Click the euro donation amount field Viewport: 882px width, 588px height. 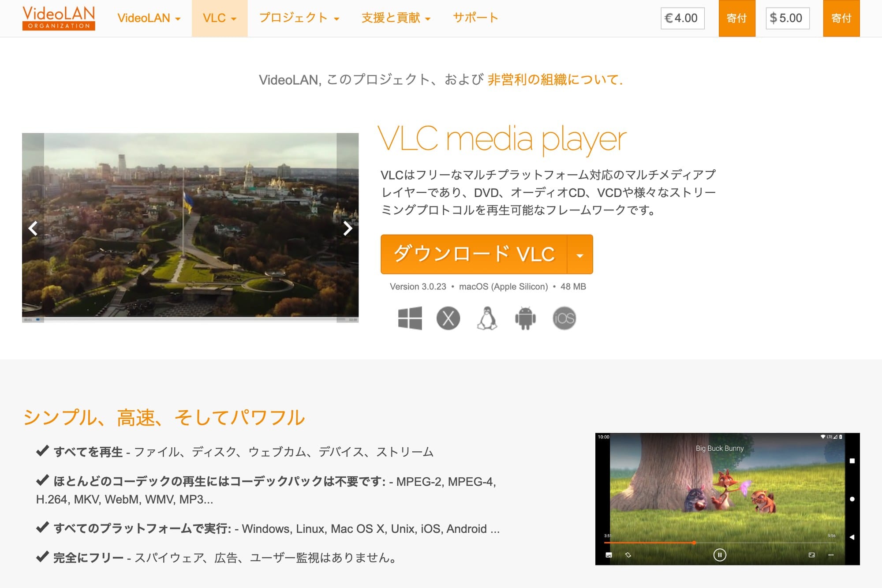coord(682,18)
